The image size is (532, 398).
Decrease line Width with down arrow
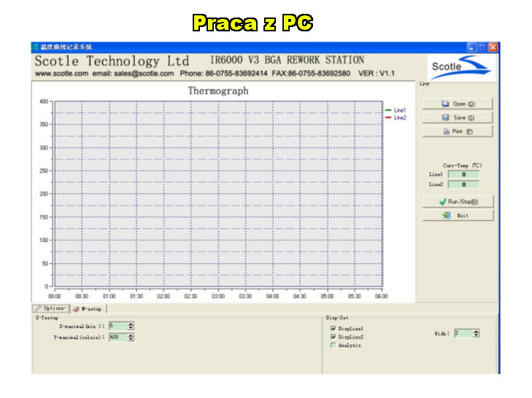[x=476, y=335]
